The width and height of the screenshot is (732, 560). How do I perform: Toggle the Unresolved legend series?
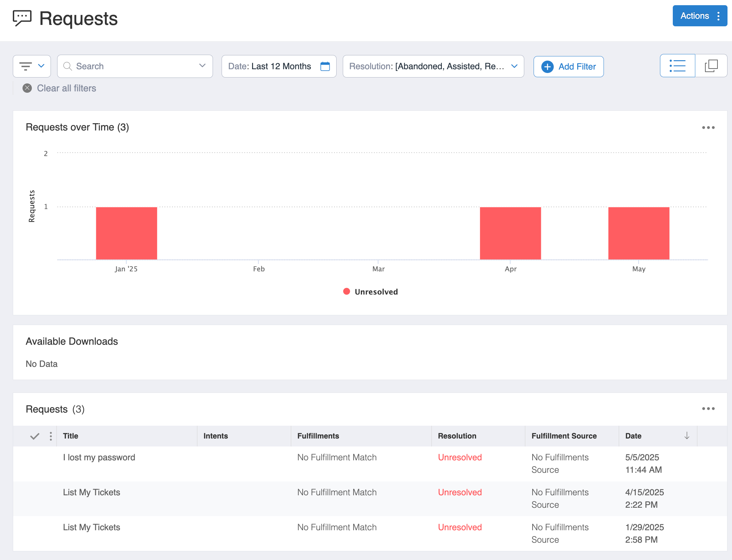coord(371,292)
